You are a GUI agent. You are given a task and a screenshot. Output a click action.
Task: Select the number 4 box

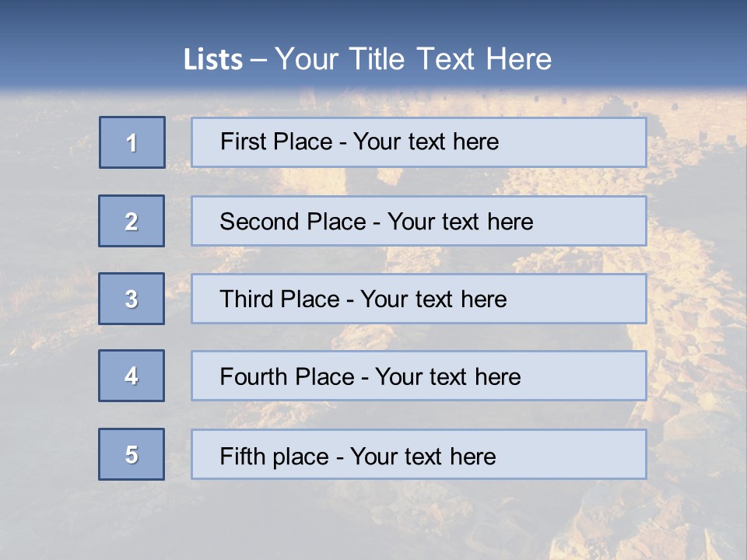pos(132,376)
